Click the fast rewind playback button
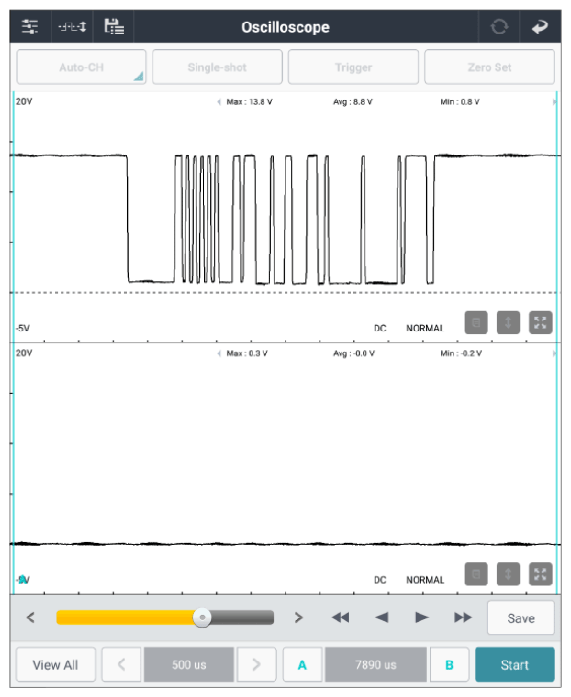Viewport: 571px width, 697px height. point(340,617)
